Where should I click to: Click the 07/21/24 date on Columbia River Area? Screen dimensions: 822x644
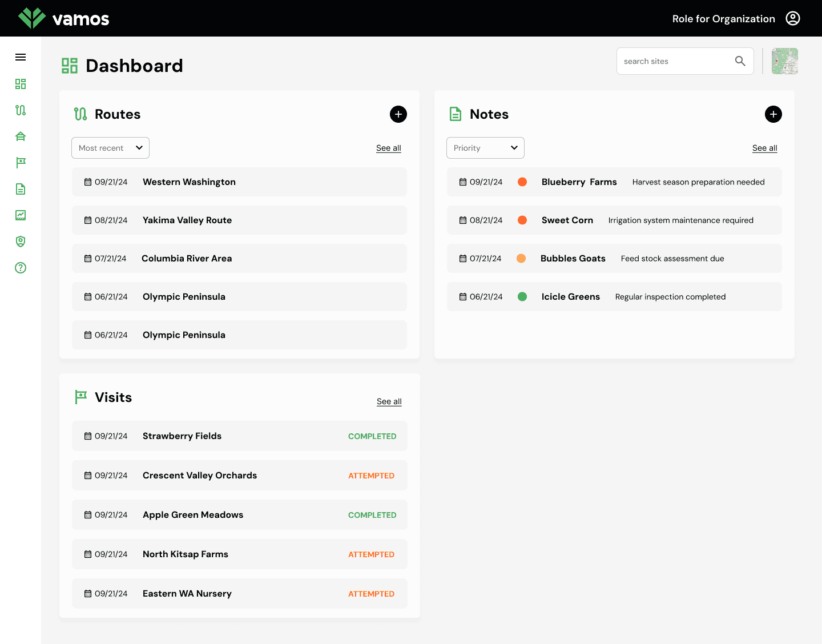tap(111, 259)
